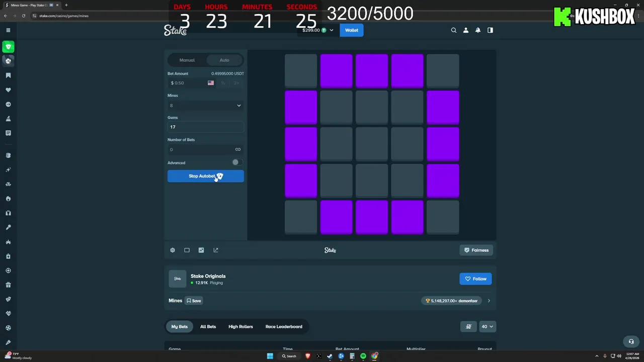Open the bookmark icon in left sidebar
This screenshot has width=644, height=362.
tap(8, 75)
